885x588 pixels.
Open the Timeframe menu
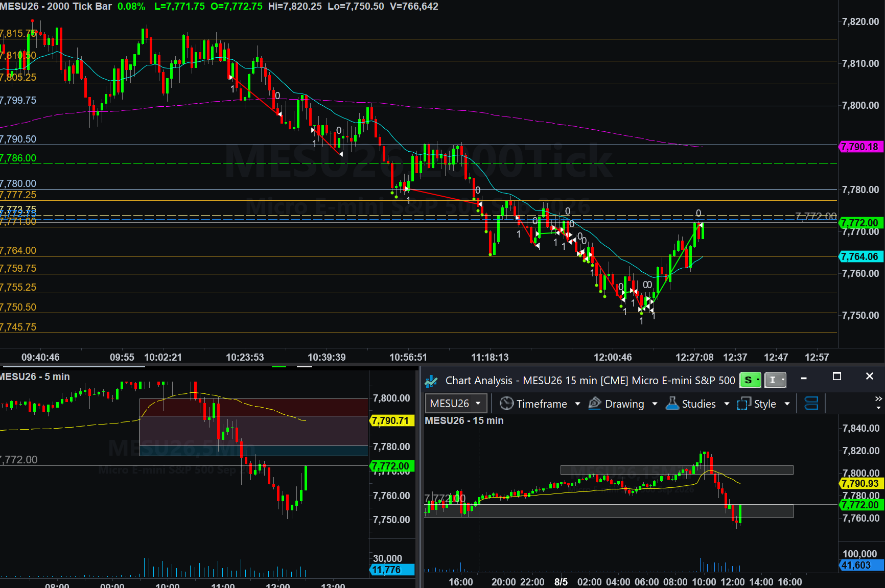coord(541,404)
